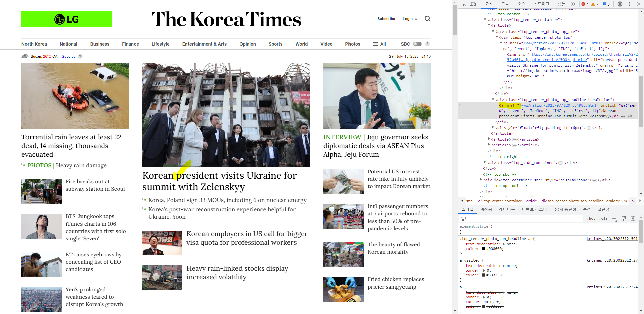644x314 pixels.
Task: Open the Jeju governor INTERVIEW headline
Action: [376, 146]
